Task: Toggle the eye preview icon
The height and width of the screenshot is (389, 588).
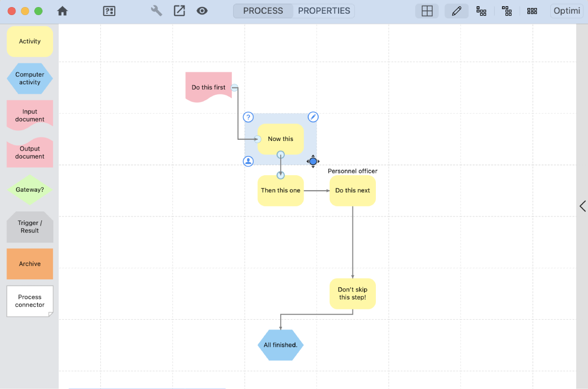Action: 202,11
